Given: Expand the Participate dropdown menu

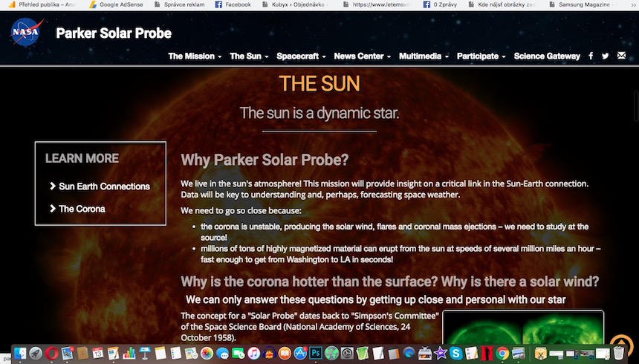Looking at the screenshot, I should tap(481, 56).
